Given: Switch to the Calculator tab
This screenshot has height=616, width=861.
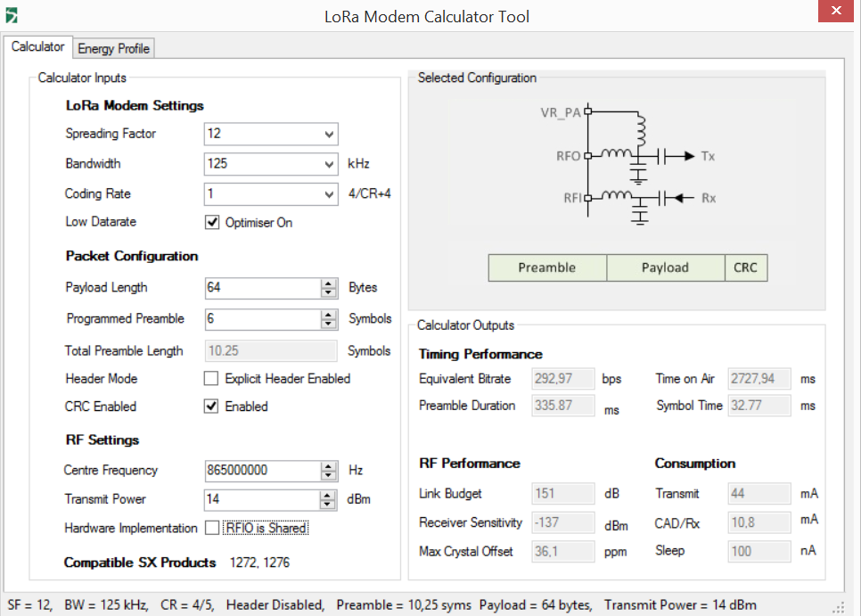Looking at the screenshot, I should coord(38,47).
